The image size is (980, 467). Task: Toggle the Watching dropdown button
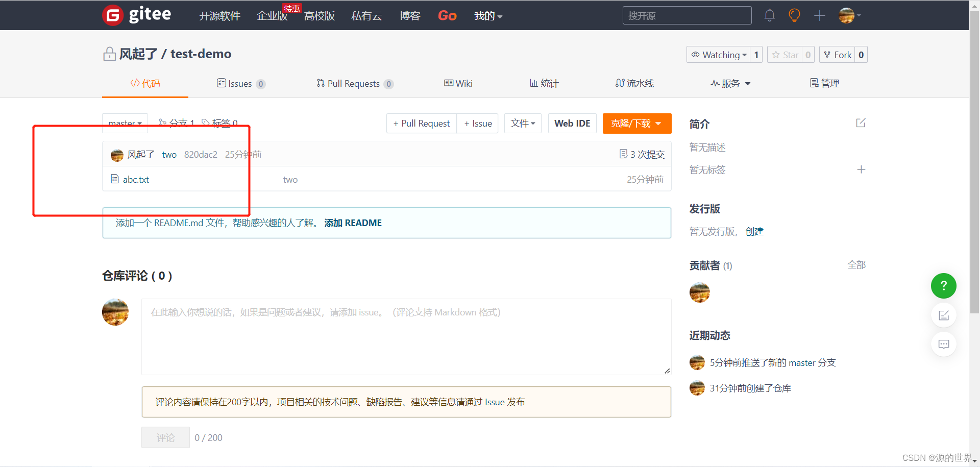click(719, 55)
